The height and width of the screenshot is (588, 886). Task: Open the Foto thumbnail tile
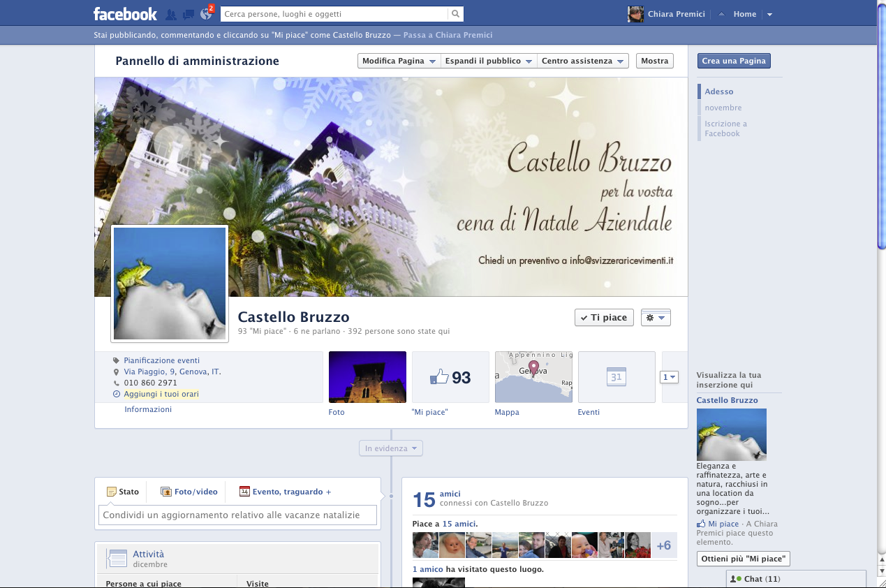pyautogui.click(x=367, y=377)
